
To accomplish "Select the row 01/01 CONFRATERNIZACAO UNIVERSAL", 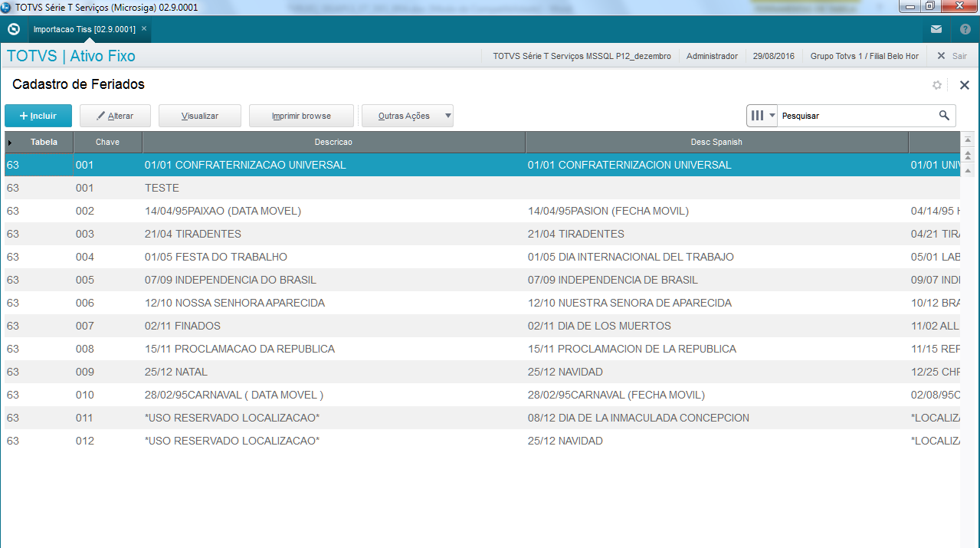I will click(481, 165).
